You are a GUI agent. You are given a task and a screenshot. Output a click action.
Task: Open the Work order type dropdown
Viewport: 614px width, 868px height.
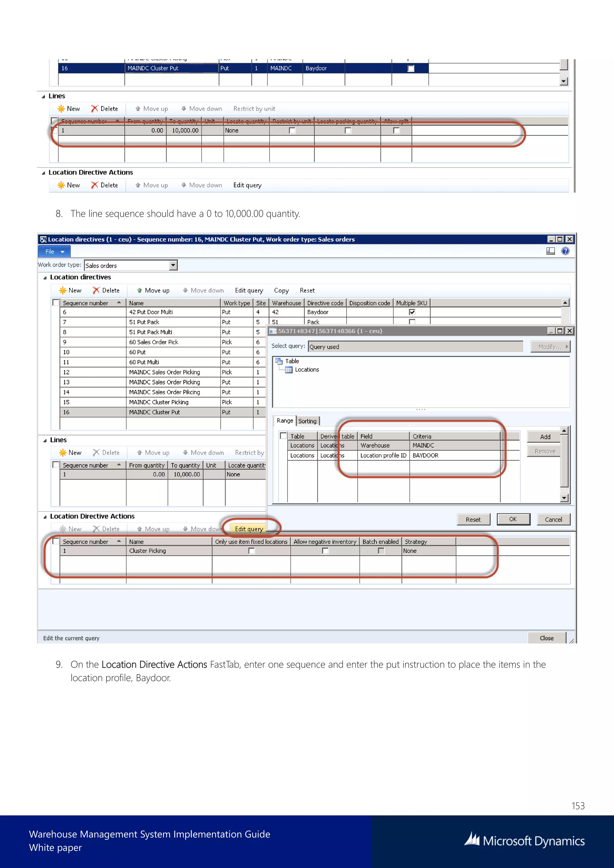pyautogui.click(x=173, y=265)
